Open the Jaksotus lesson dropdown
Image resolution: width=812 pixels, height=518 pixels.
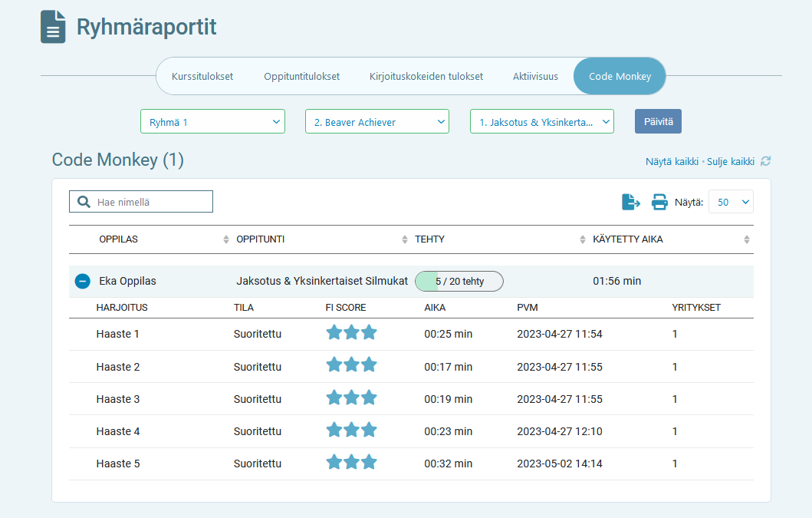(x=542, y=121)
